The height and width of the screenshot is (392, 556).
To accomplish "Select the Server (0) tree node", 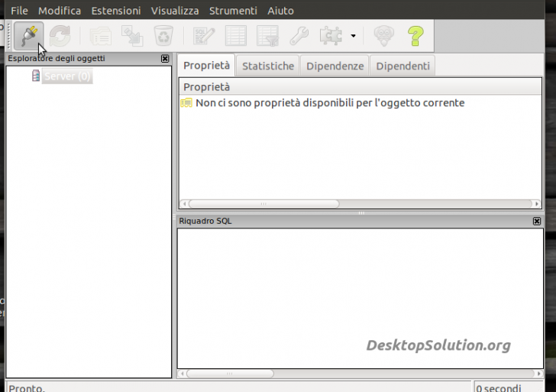I will coord(67,76).
